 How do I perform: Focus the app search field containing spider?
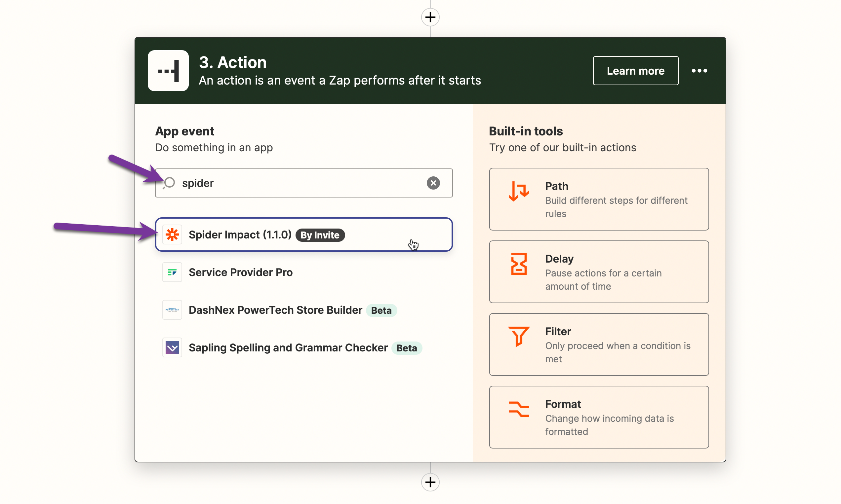[303, 183]
